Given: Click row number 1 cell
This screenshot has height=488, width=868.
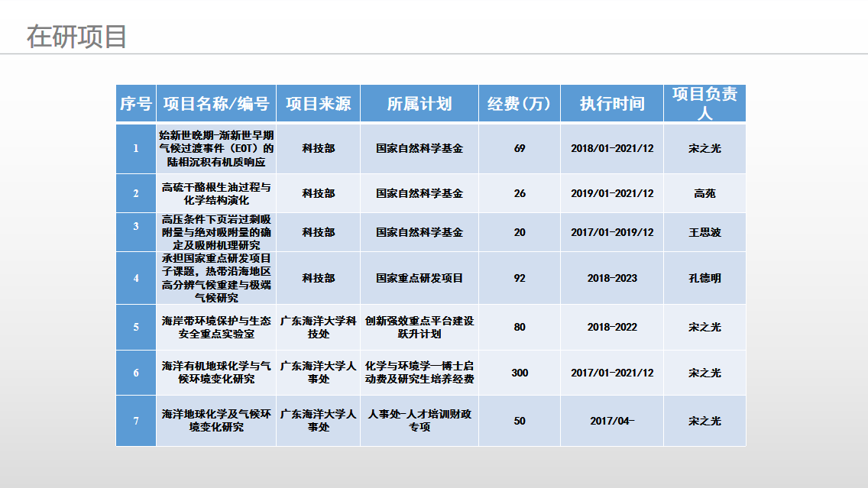Looking at the screenshot, I should (x=136, y=149).
